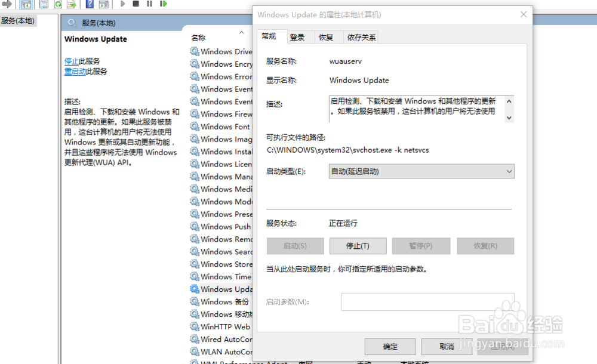Select the Windows Driver service row

(x=221, y=51)
